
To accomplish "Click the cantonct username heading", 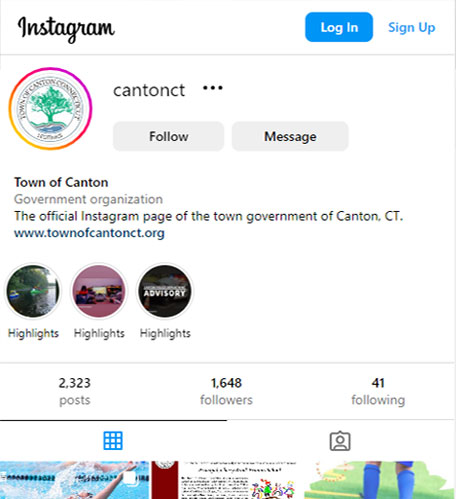I will 149,90.
